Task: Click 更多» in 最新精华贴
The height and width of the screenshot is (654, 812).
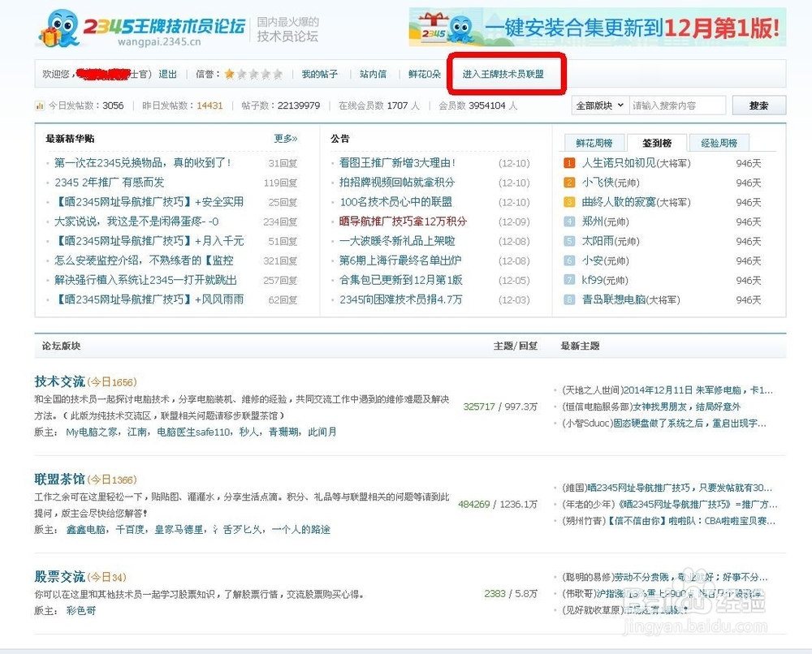Action: tap(285, 138)
